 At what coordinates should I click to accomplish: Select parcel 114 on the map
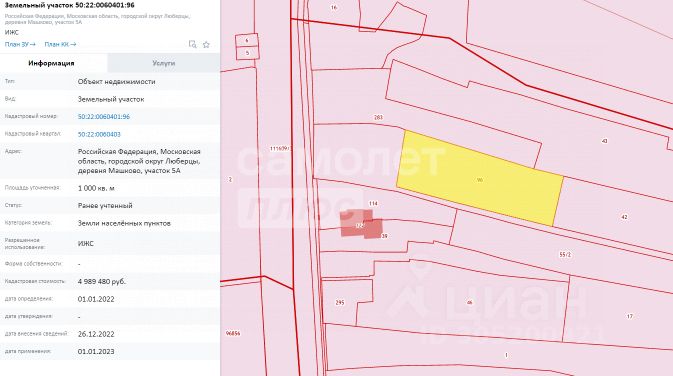pyautogui.click(x=373, y=203)
